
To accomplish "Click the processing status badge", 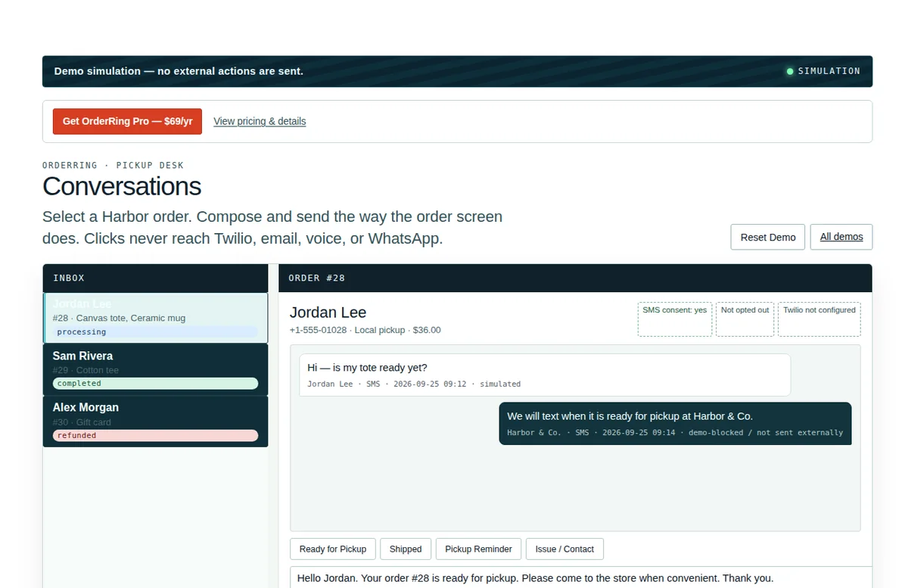I will point(155,332).
